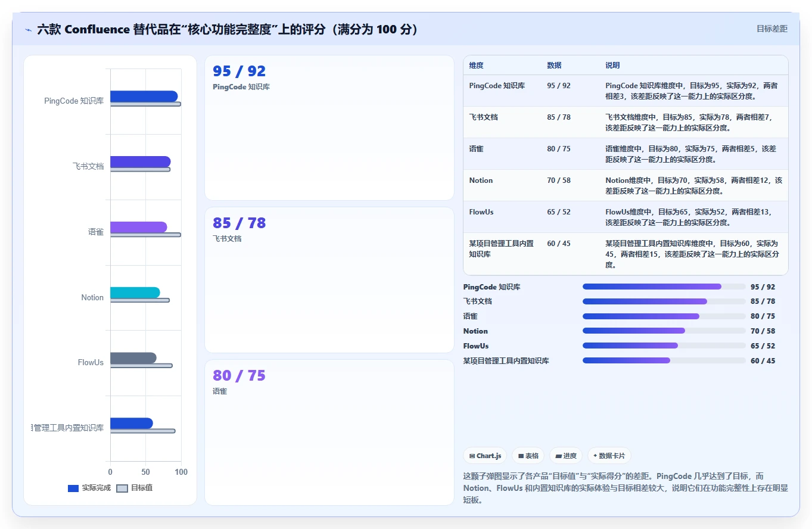This screenshot has height=529, width=812.
Task: Click the 飞书文档 table row name
Action: tap(483, 117)
